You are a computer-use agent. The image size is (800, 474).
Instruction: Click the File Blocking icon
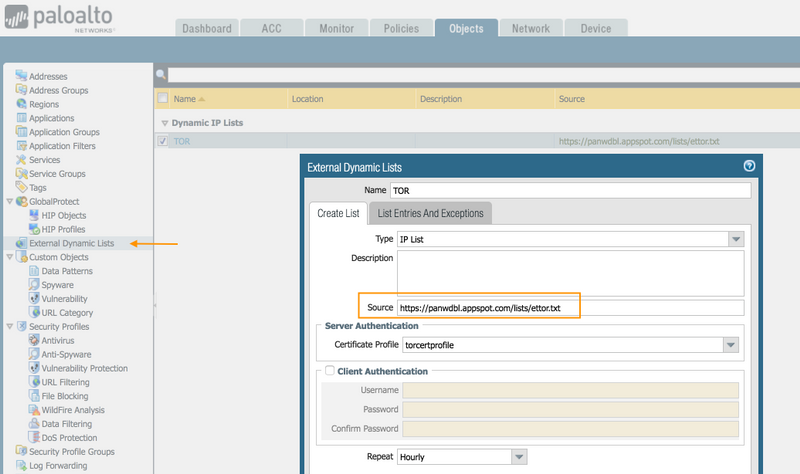point(34,396)
